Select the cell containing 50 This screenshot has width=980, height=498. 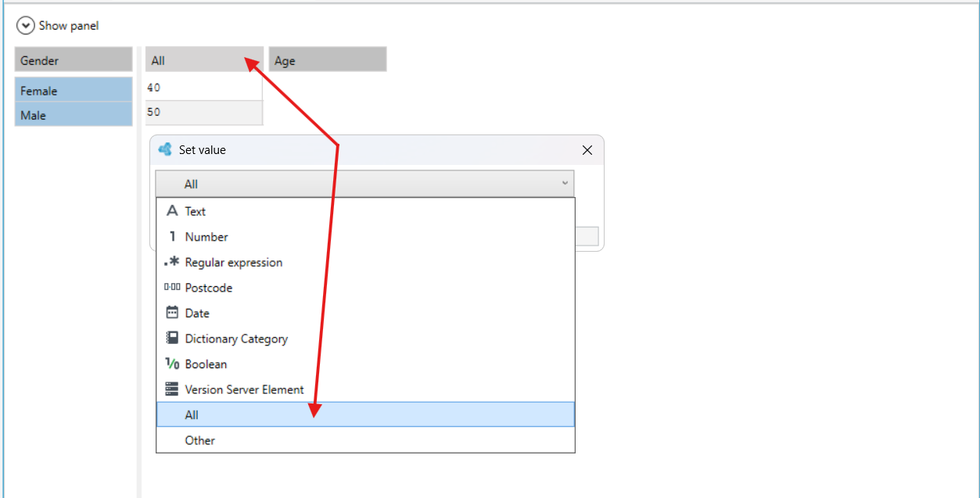[x=204, y=113]
